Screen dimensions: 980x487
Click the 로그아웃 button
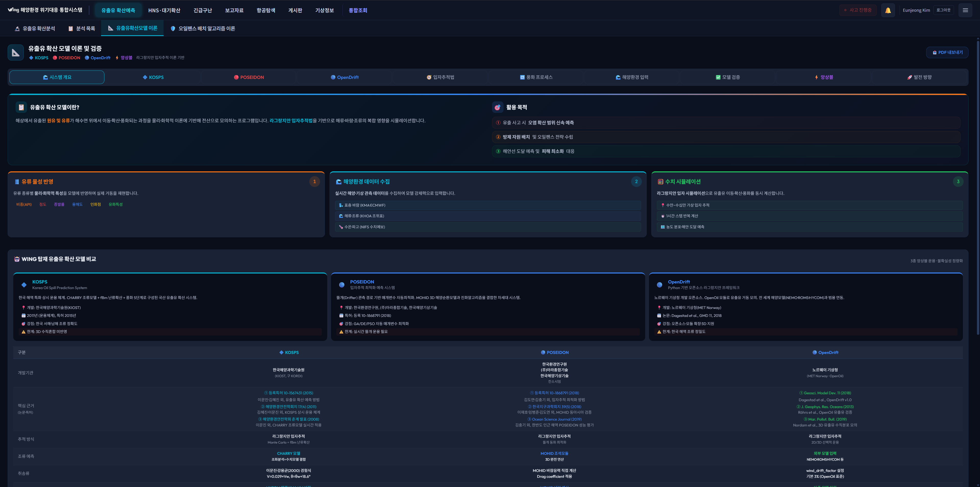(943, 10)
